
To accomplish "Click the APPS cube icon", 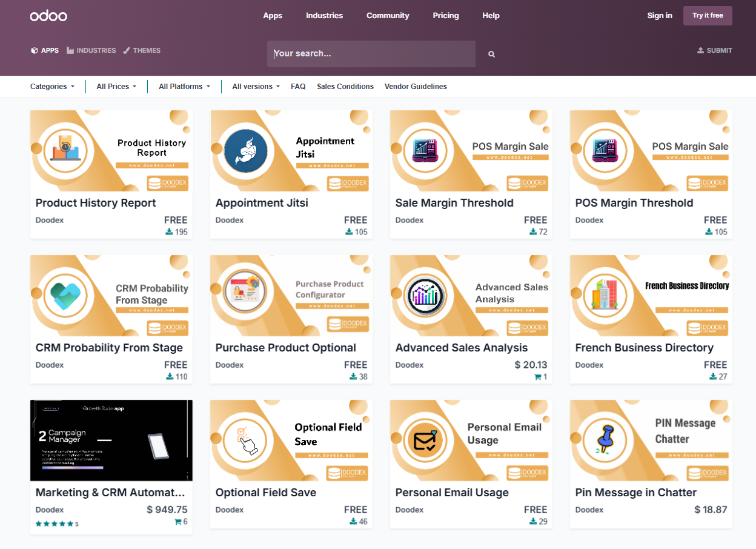I will 35,50.
